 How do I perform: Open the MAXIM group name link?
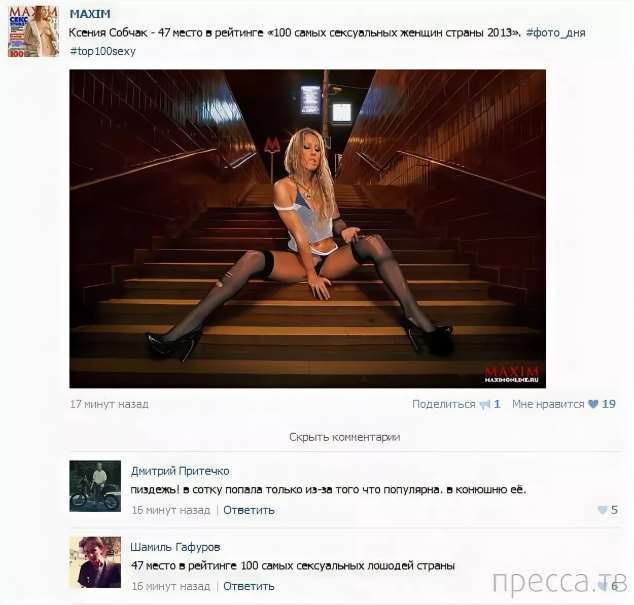(90, 14)
